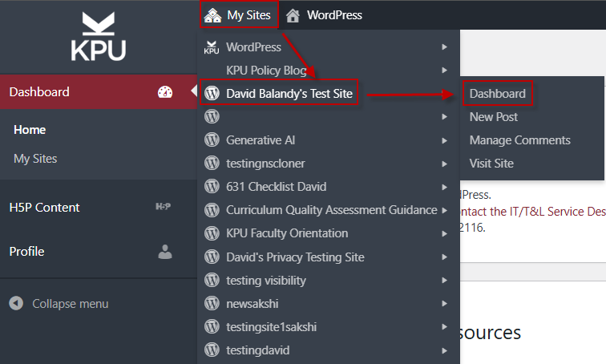Select the Generative AI site
This screenshot has height=364, width=606.
pyautogui.click(x=261, y=140)
